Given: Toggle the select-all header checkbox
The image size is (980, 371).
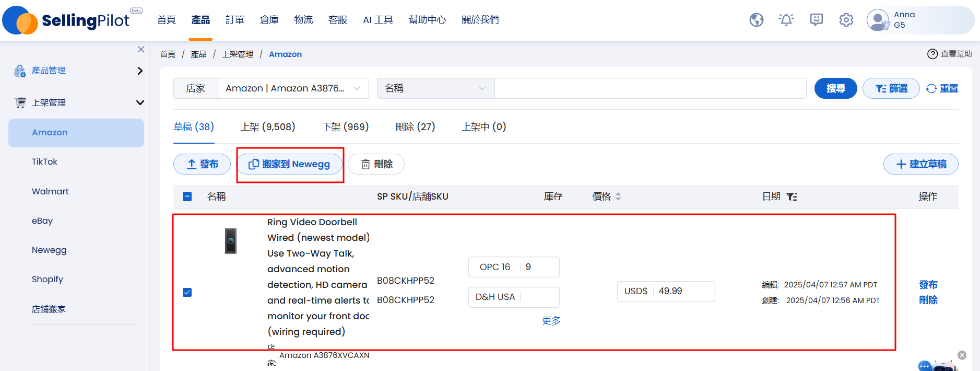Looking at the screenshot, I should [187, 196].
